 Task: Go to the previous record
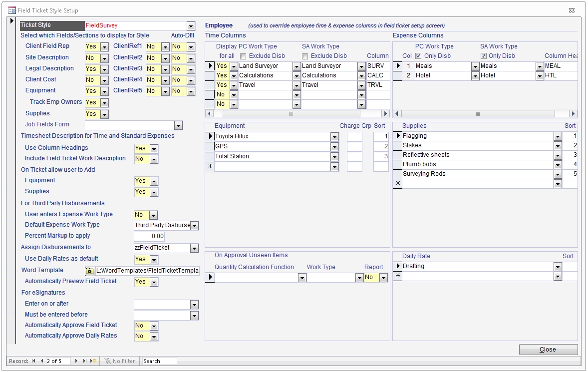(42, 361)
